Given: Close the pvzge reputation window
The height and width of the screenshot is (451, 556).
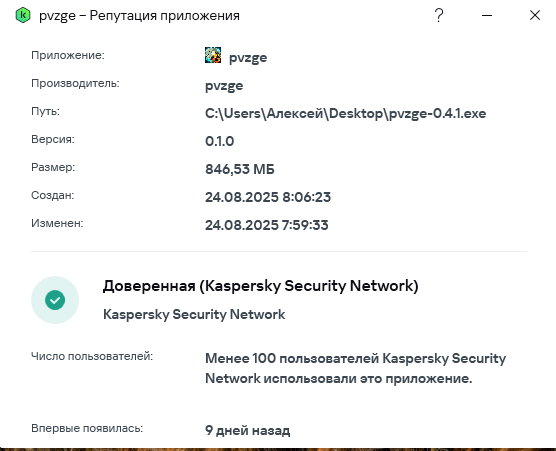Looking at the screenshot, I should 535,15.
